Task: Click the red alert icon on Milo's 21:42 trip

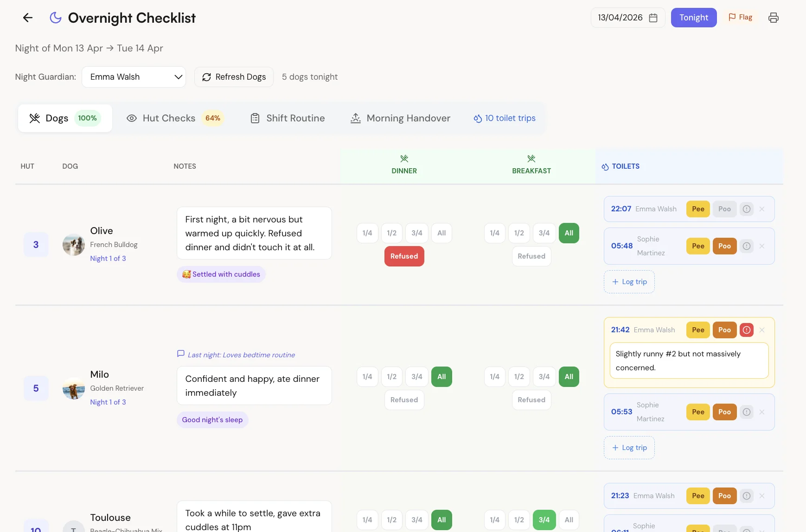Action: pyautogui.click(x=747, y=330)
